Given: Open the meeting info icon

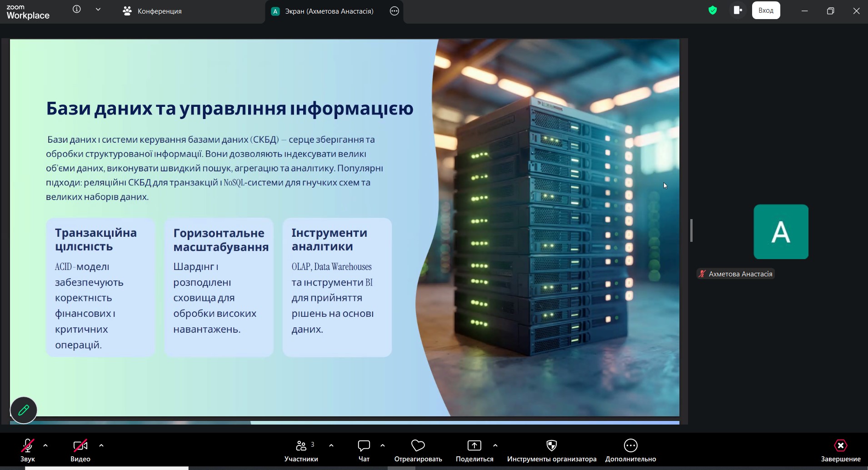Looking at the screenshot, I should 77,10.
